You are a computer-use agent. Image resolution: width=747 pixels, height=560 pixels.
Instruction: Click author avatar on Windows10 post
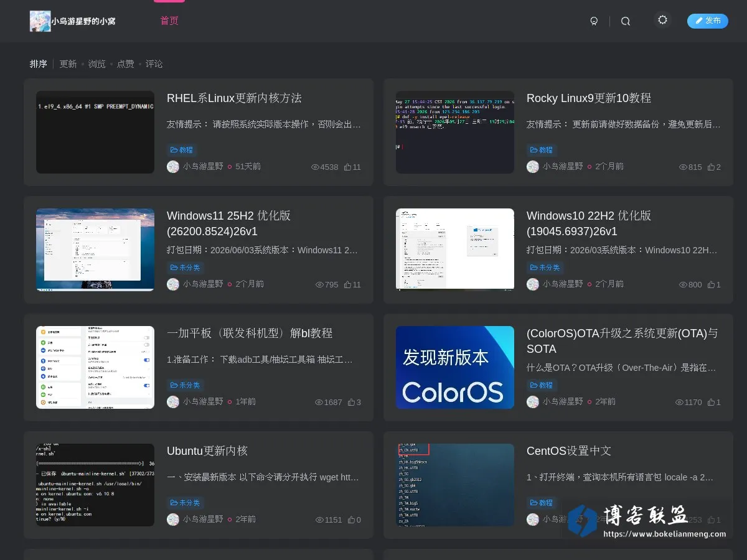pos(533,284)
